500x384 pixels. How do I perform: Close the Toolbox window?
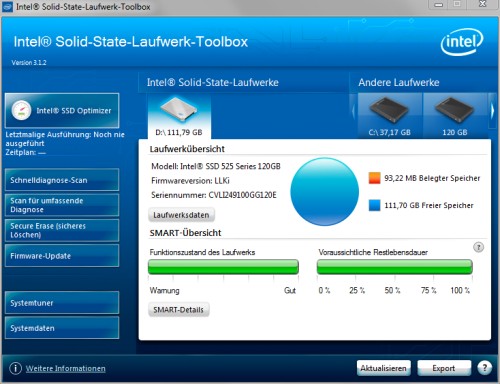click(x=482, y=4)
